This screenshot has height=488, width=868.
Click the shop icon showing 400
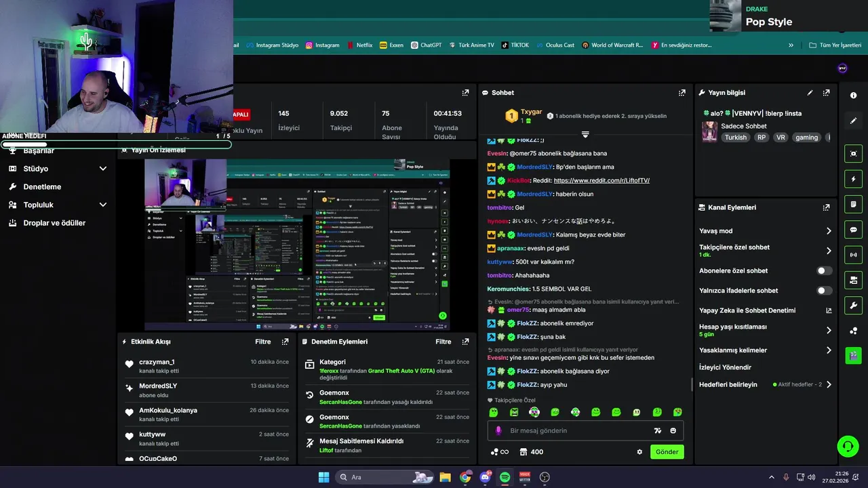click(531, 452)
